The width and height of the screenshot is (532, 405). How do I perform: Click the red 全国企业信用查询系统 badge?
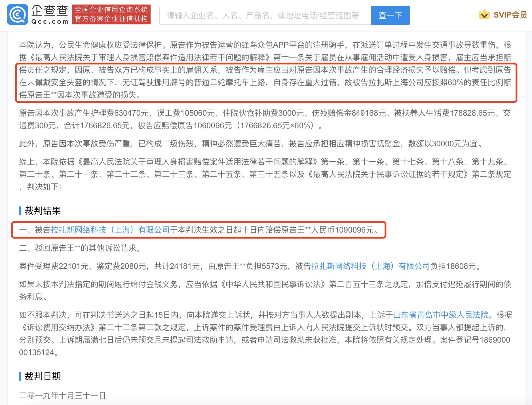[111, 14]
